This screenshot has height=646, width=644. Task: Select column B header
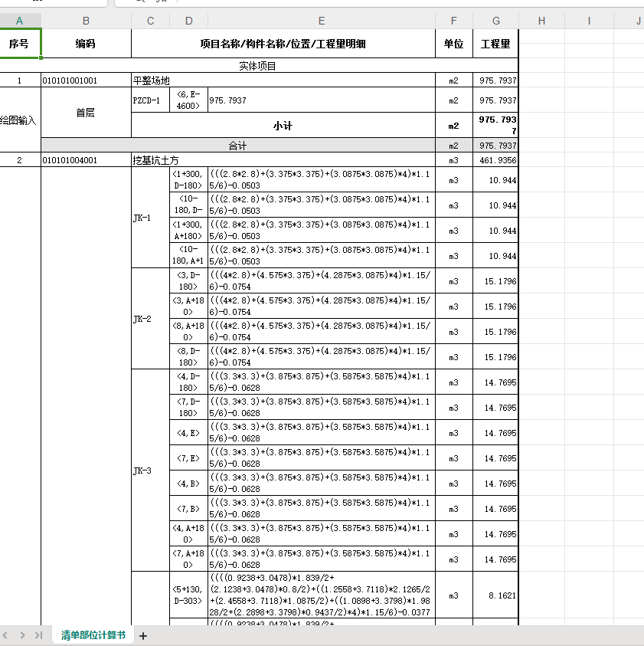[x=86, y=21]
